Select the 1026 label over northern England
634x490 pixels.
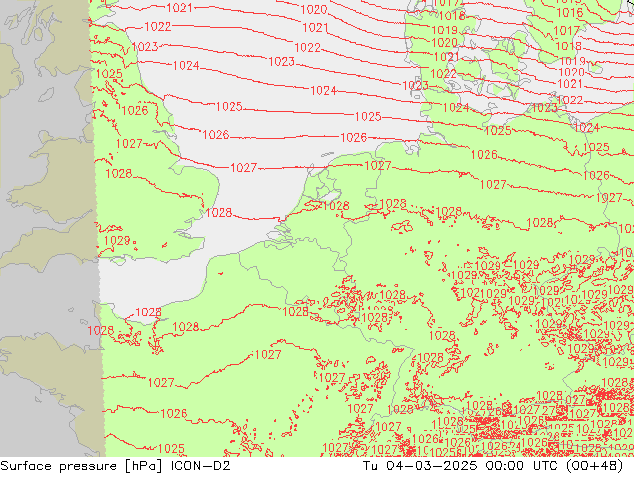[x=135, y=110]
